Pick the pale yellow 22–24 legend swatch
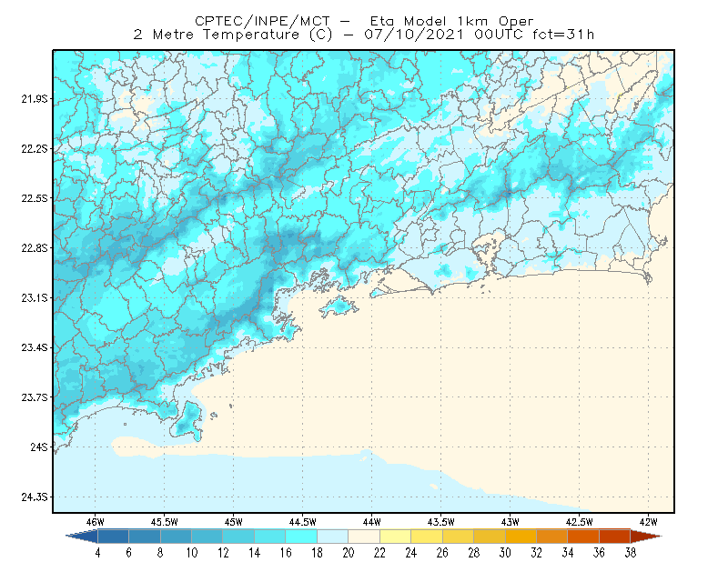728x562 pixels. click(x=396, y=537)
